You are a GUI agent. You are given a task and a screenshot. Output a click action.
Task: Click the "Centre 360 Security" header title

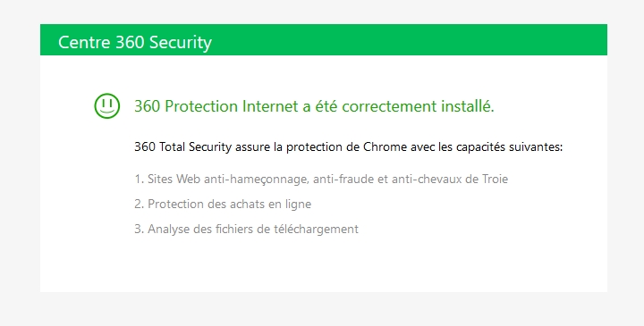(x=135, y=42)
